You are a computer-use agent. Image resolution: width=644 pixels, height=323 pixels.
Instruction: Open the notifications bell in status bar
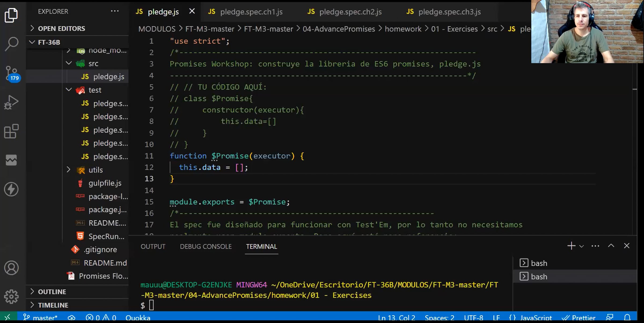tap(627, 318)
